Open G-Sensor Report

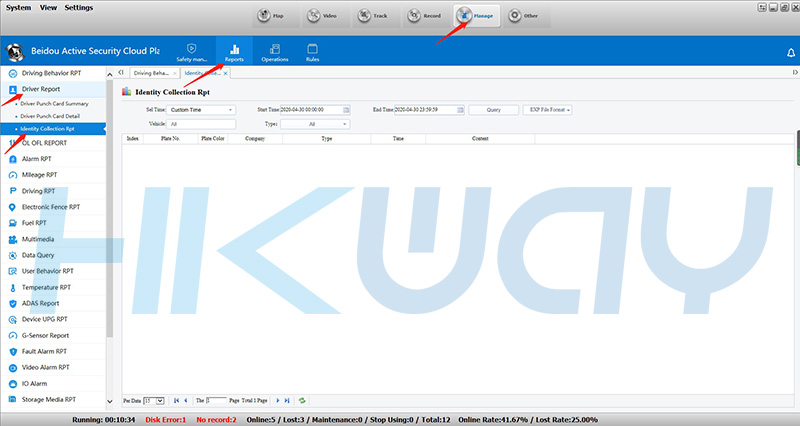tap(53, 336)
